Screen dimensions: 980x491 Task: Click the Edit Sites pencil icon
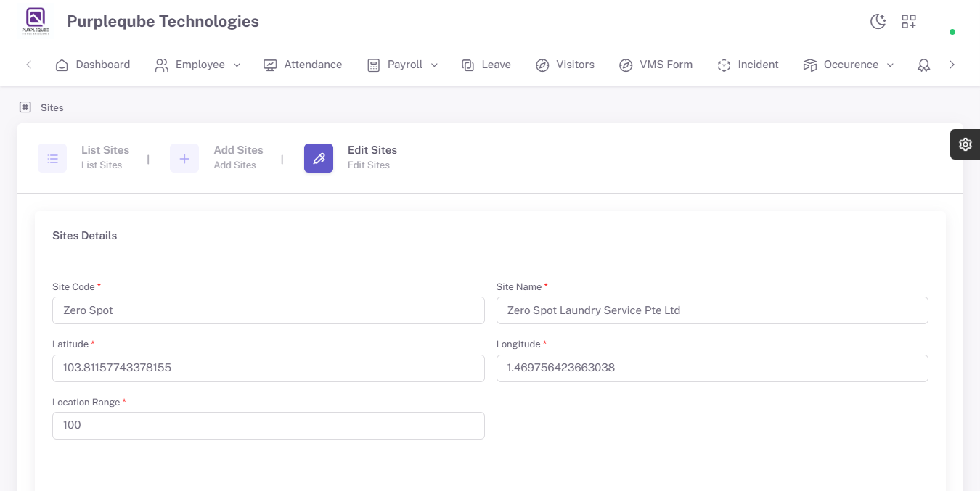tap(319, 158)
